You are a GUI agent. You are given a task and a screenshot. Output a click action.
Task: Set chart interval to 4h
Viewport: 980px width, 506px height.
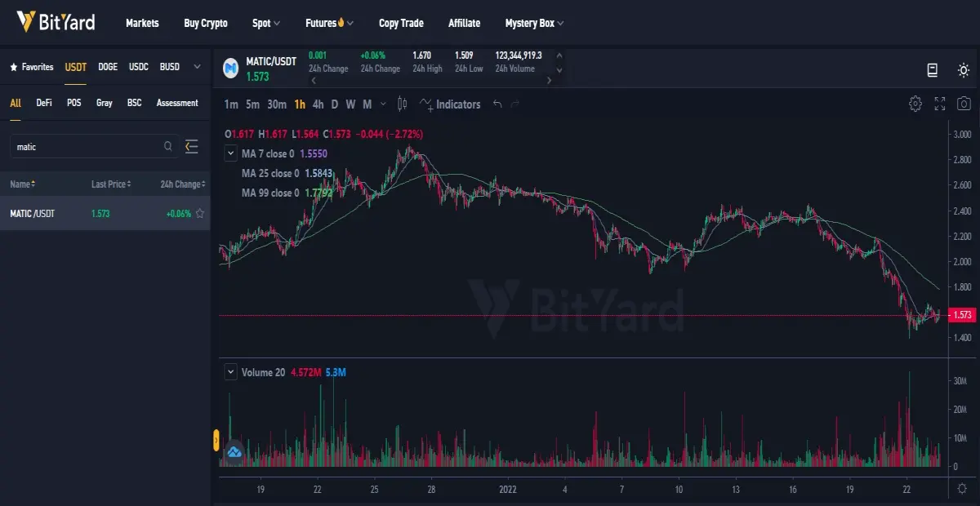tap(318, 104)
